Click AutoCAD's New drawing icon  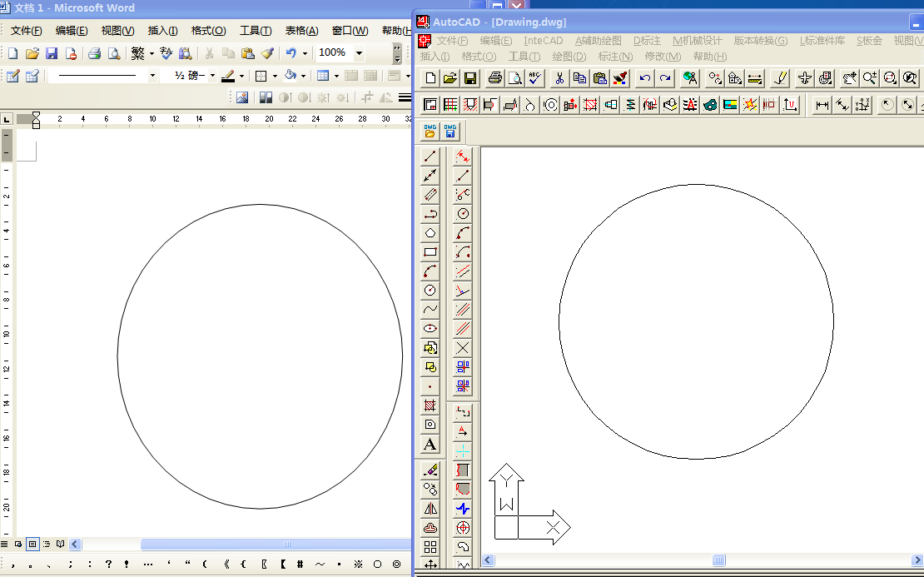(x=430, y=77)
